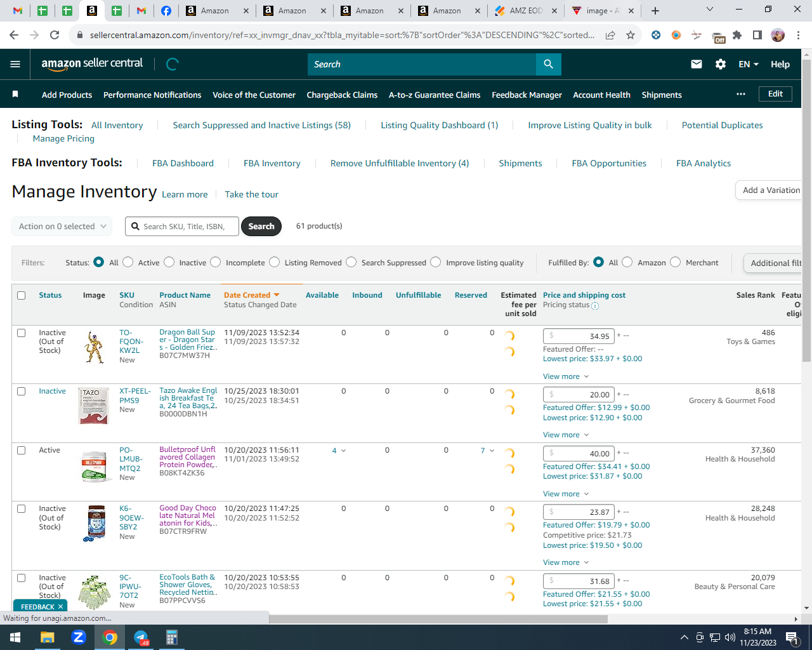Open the side panel icon in Chrome toolbar
Screen dimensions: 812x650
click(757, 35)
